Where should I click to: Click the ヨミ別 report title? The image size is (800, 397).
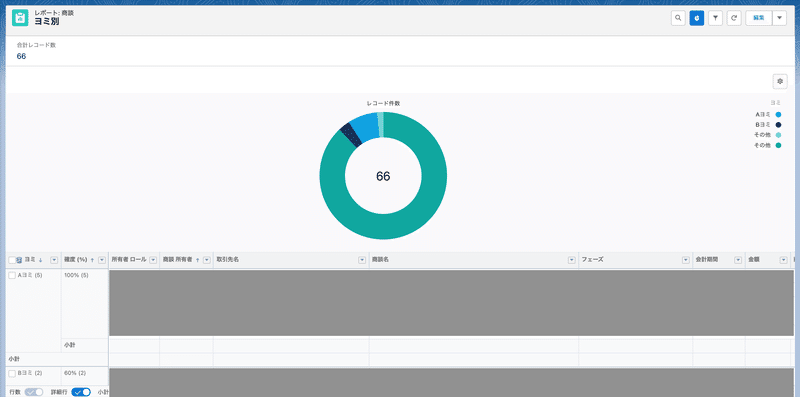click(48, 21)
